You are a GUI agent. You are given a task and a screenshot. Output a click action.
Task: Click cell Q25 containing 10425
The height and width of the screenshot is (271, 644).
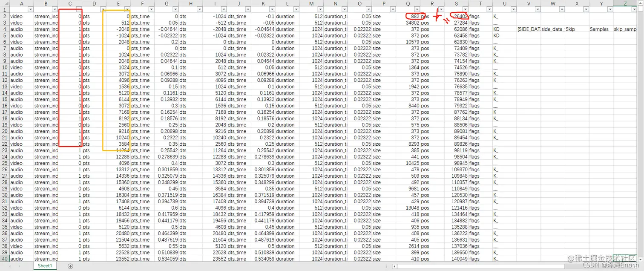(408, 163)
